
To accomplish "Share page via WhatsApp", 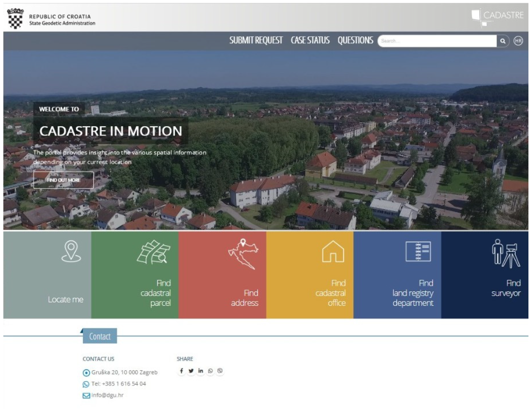I will click(210, 371).
